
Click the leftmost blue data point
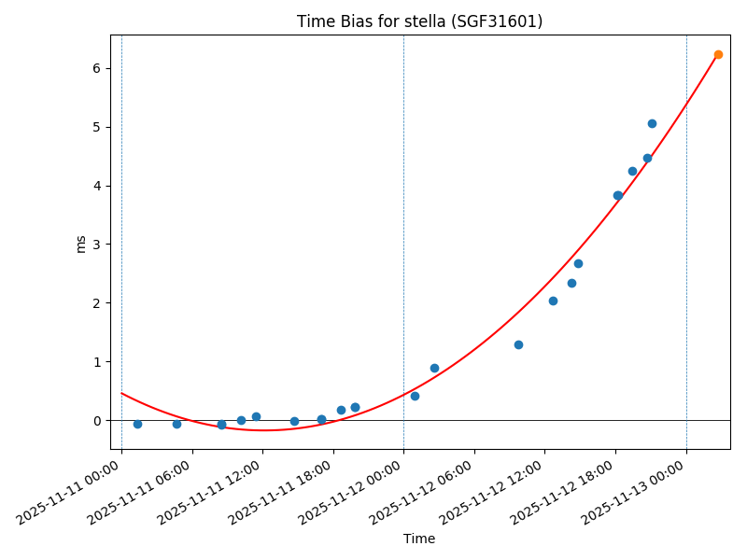coord(137,424)
